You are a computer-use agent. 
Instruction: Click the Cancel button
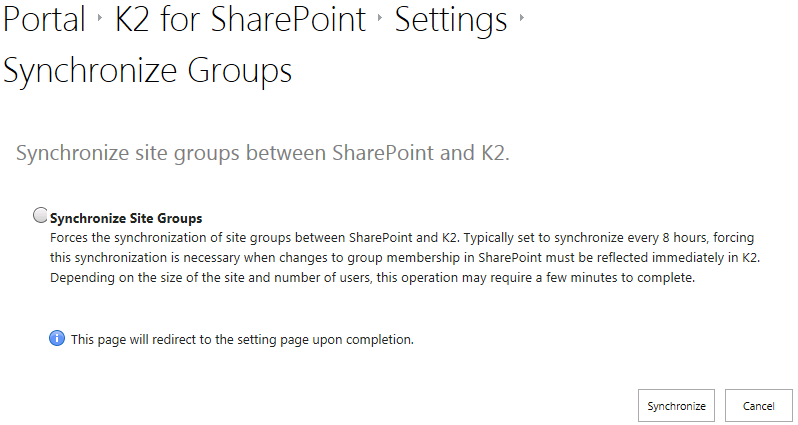click(758, 406)
